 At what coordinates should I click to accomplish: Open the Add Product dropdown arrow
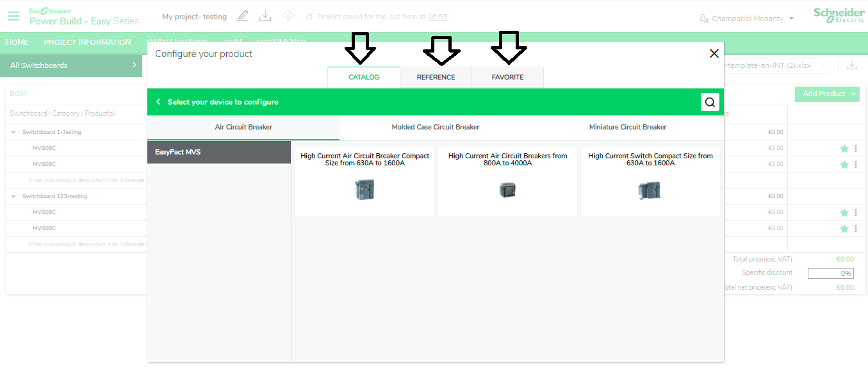pos(854,94)
